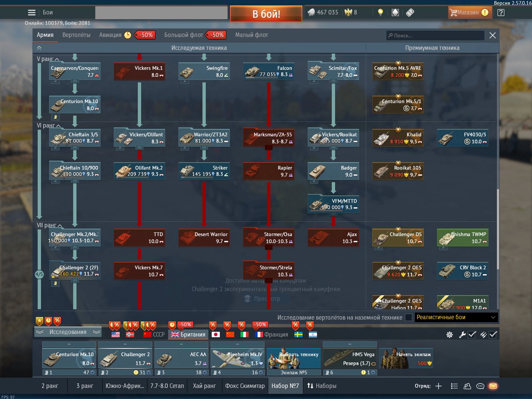Click the white diamond icon in top bar
Viewport: 532px width, 399px height.
coord(395,13)
